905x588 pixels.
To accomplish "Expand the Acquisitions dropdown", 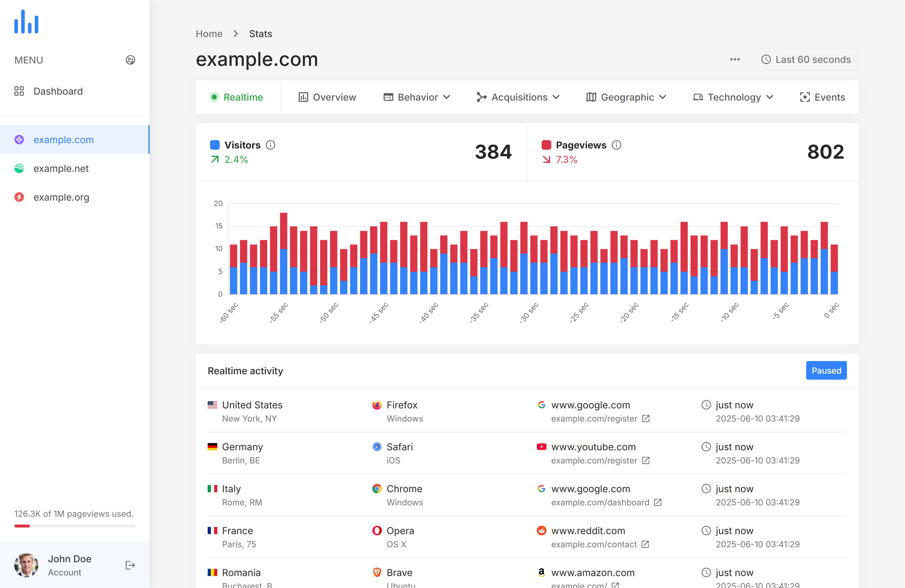I will (x=518, y=97).
